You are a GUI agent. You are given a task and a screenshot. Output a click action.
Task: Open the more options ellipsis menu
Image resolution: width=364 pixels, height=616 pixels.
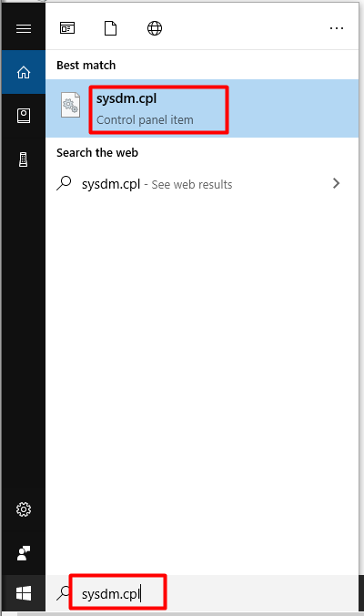(x=337, y=28)
